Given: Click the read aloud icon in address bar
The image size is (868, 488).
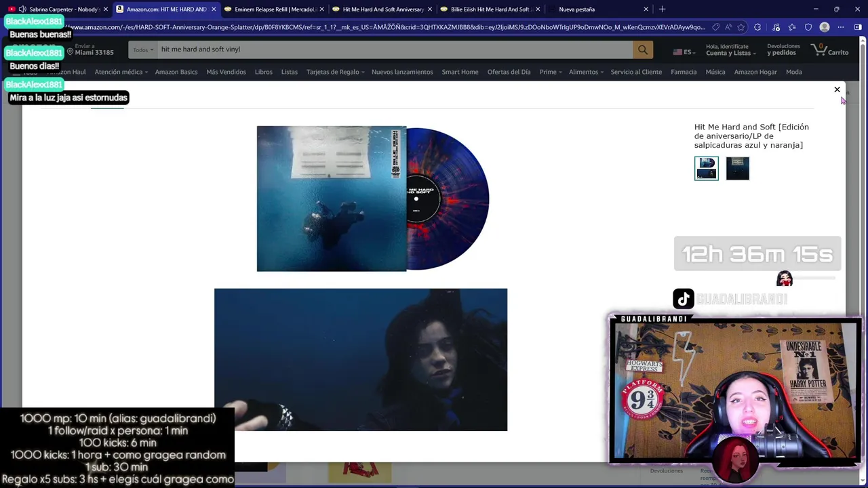Looking at the screenshot, I should click(x=728, y=28).
